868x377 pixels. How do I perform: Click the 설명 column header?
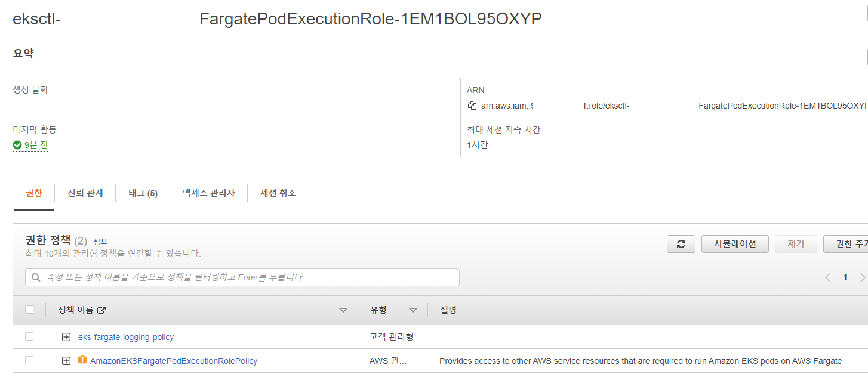pyautogui.click(x=448, y=310)
